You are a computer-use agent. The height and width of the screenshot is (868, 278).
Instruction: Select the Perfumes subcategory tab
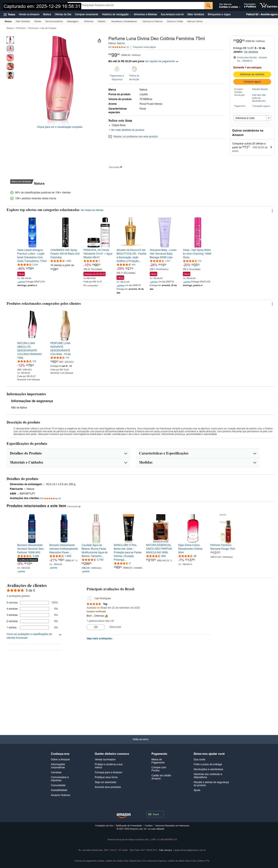(89, 22)
